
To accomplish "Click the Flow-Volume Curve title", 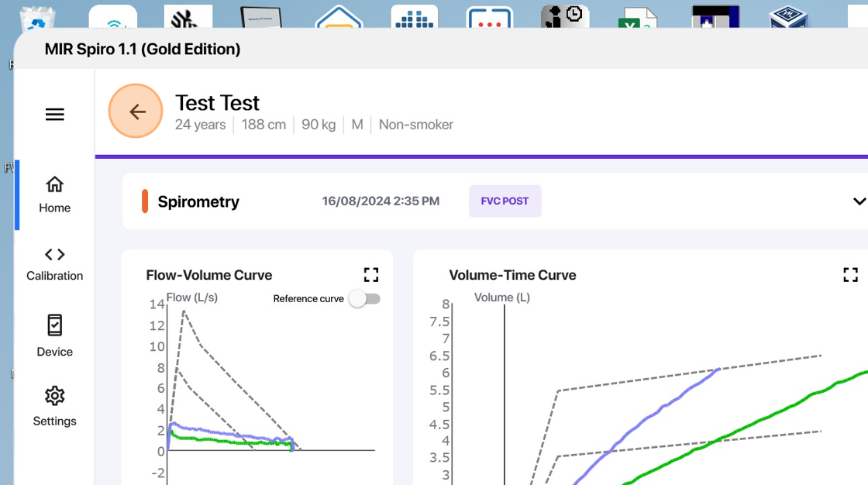I will [209, 275].
